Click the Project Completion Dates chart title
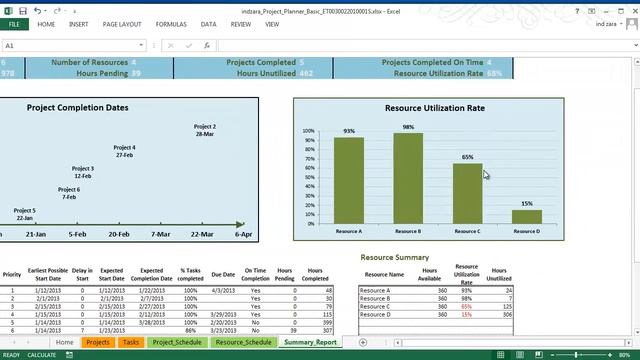The image size is (640, 360). [x=78, y=108]
